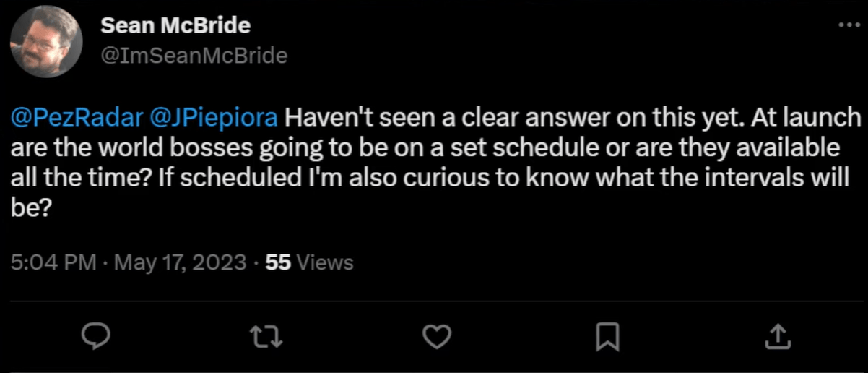
Task: Open the @PezRadar mention
Action: 77,117
